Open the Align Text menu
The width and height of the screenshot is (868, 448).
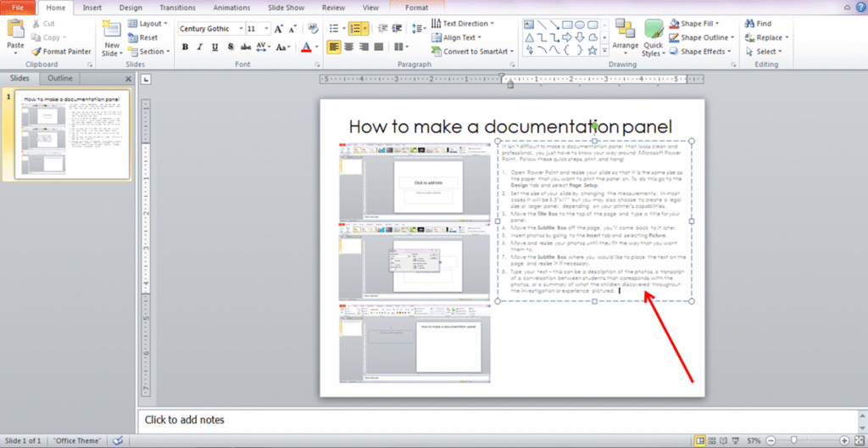click(x=456, y=37)
